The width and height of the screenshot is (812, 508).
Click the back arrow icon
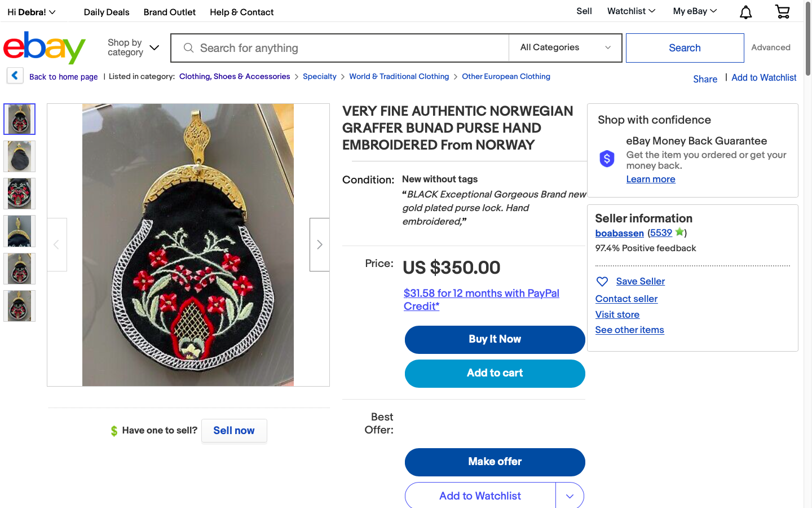pyautogui.click(x=15, y=76)
